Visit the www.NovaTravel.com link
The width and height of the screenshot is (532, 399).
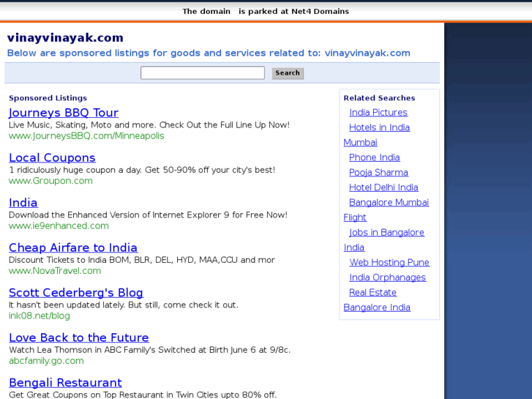coord(55,271)
